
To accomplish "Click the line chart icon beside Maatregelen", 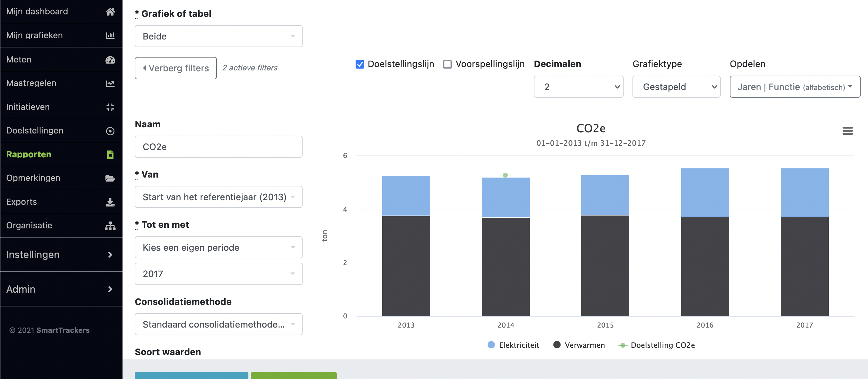I will tap(110, 83).
